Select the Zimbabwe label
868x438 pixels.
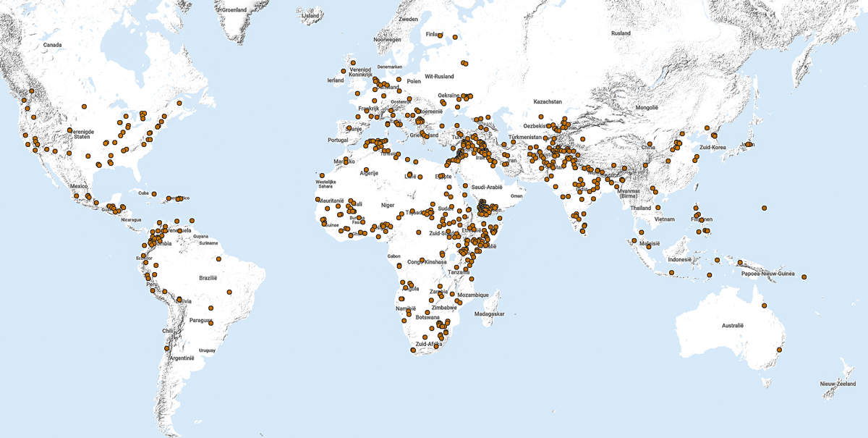point(444,307)
